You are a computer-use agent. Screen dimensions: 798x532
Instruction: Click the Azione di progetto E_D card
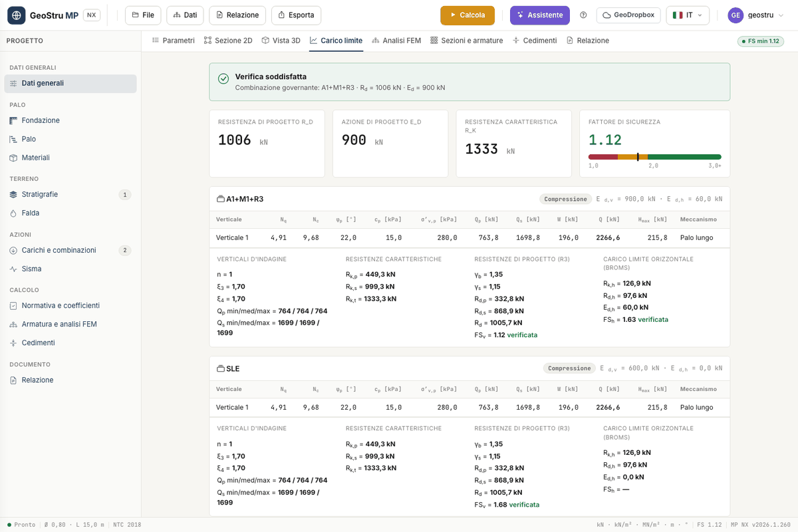[x=390, y=144]
